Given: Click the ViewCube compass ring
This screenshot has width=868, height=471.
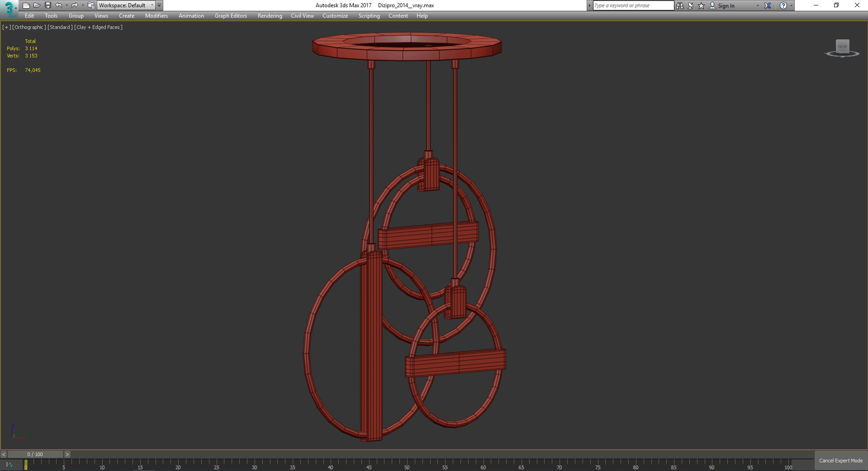Looking at the screenshot, I should (x=842, y=54).
